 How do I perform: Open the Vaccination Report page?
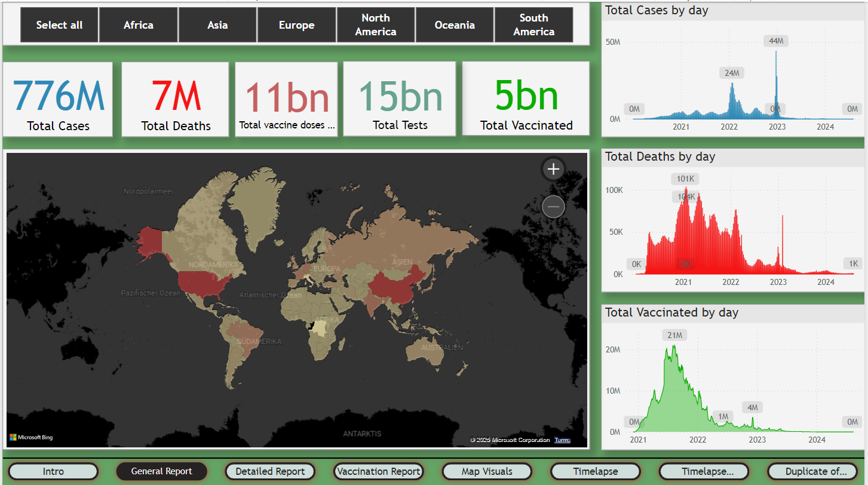pyautogui.click(x=379, y=471)
